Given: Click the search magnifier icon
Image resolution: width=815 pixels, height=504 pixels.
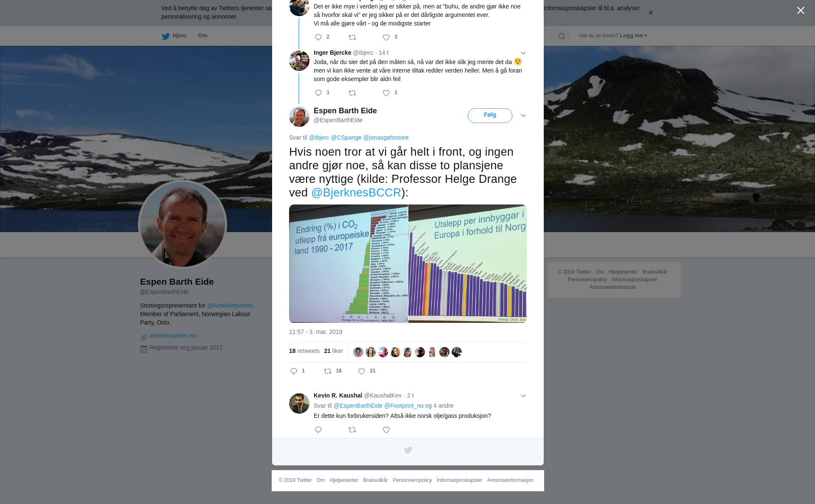Looking at the screenshot, I should 562,36.
